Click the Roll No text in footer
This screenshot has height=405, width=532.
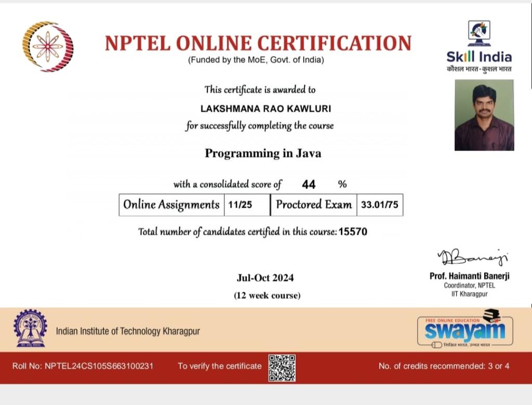click(83, 366)
